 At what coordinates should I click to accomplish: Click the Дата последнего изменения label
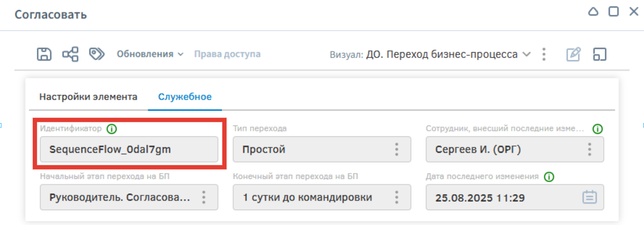click(482, 176)
